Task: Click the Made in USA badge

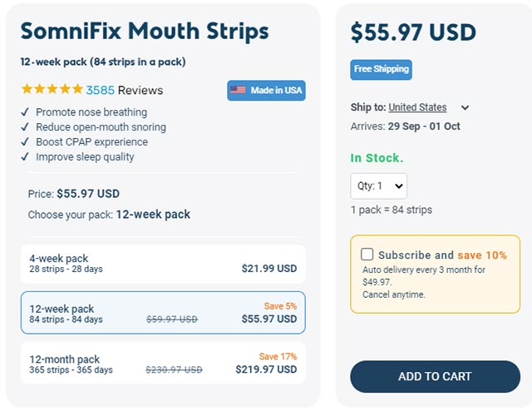Action: pos(266,91)
